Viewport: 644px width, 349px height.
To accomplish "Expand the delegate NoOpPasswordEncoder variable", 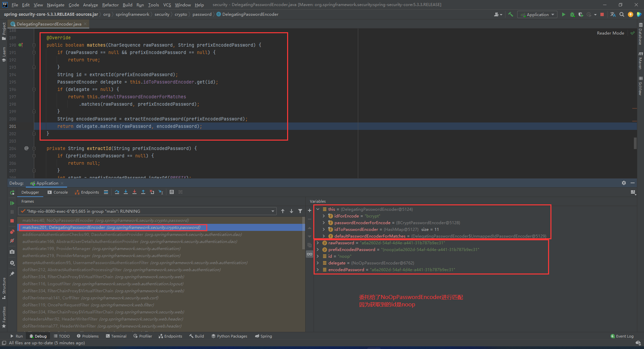I will click(x=318, y=263).
